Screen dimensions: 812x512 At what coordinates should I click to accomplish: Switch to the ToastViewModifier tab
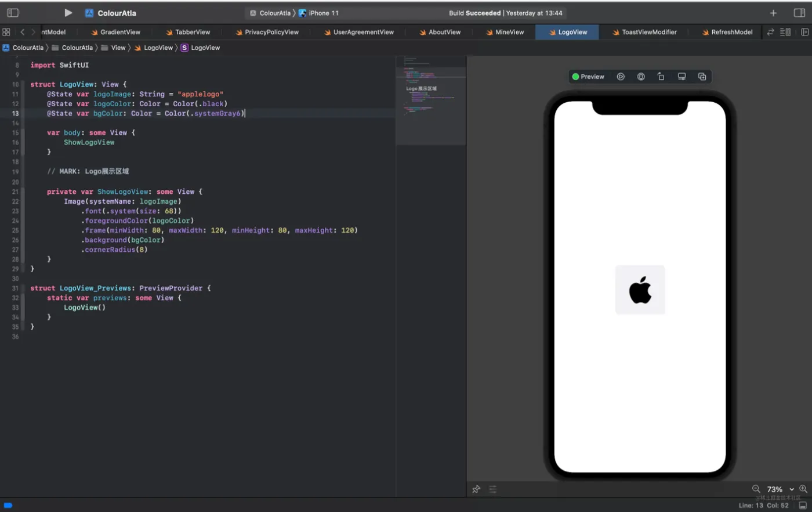[644, 32]
